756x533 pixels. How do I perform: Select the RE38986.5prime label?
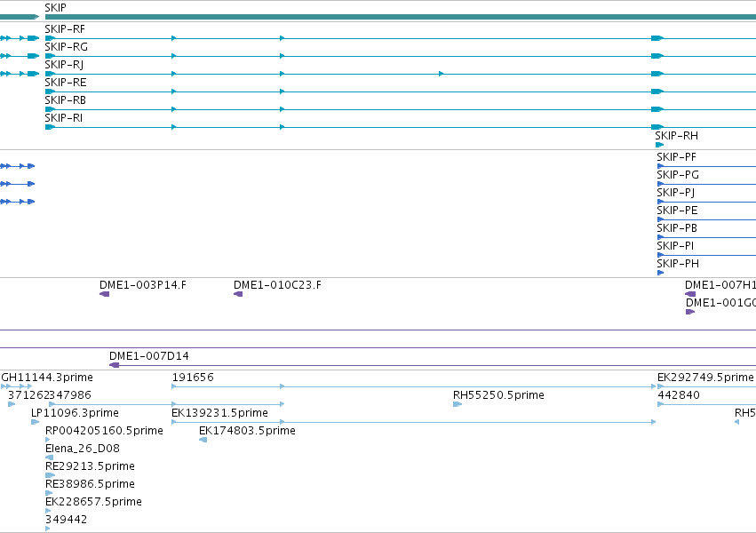pos(90,484)
